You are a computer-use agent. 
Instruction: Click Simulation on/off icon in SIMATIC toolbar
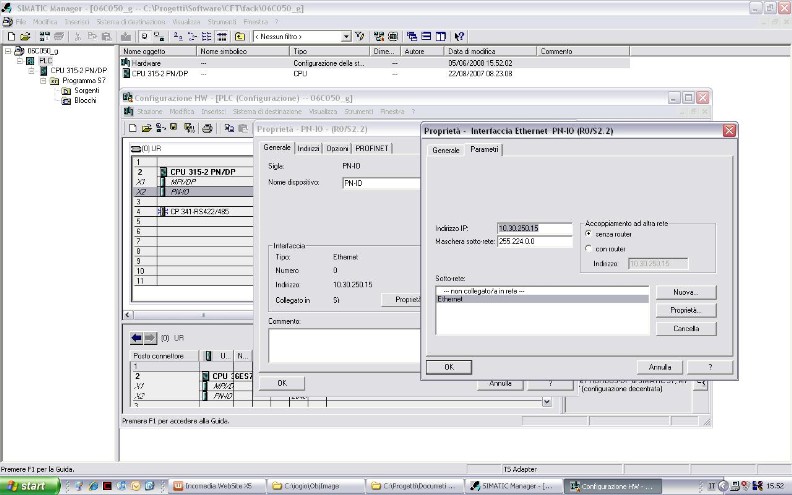point(393,36)
